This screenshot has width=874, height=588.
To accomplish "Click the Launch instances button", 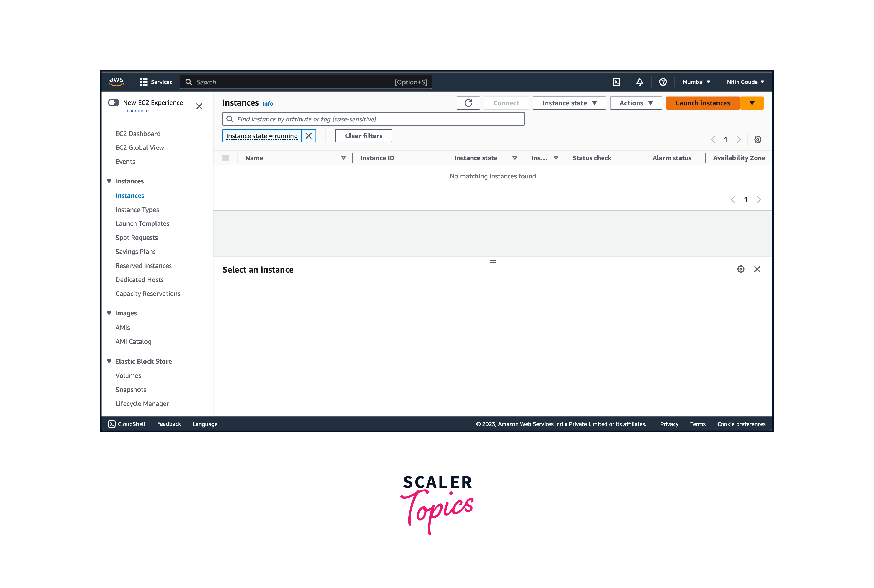I will point(703,103).
